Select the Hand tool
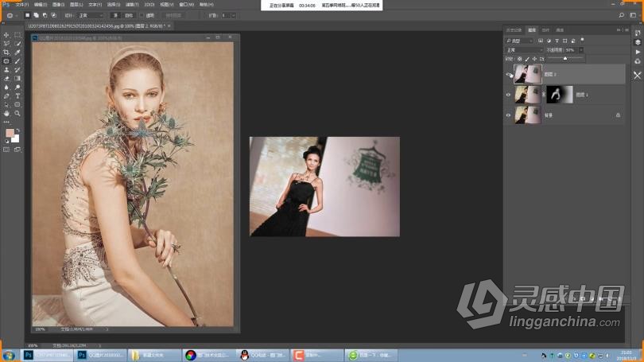The image size is (644, 362). (6, 113)
